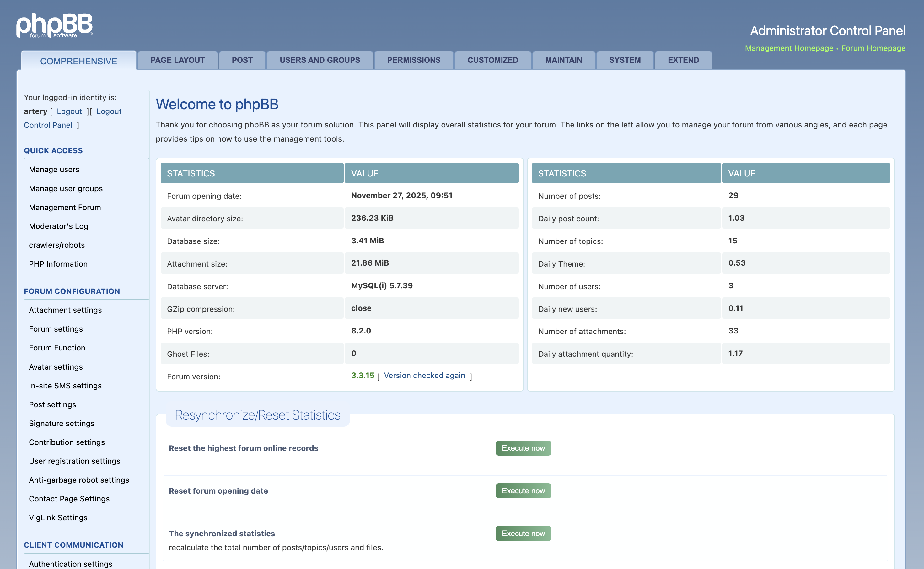Open the Permissions tab
Viewport: 924px width, 569px height.
point(414,60)
